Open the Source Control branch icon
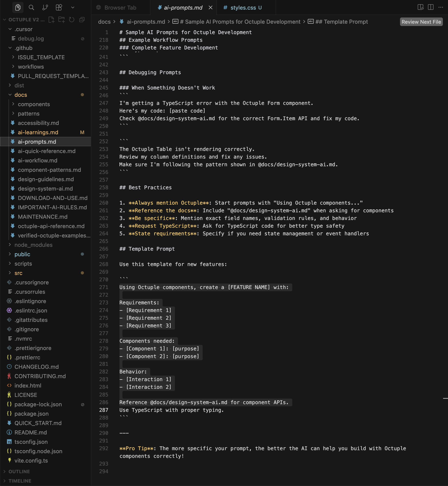Image resolution: width=448 pixels, height=486 pixels. coord(45,7)
